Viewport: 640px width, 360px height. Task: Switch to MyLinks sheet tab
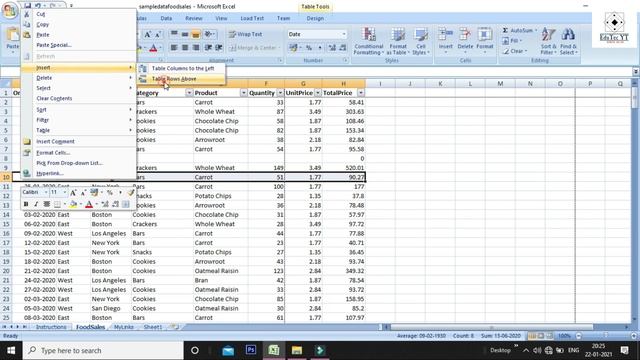pyautogui.click(x=124, y=327)
